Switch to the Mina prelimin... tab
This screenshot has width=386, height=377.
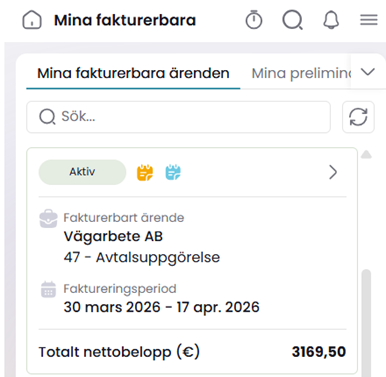pyautogui.click(x=301, y=73)
